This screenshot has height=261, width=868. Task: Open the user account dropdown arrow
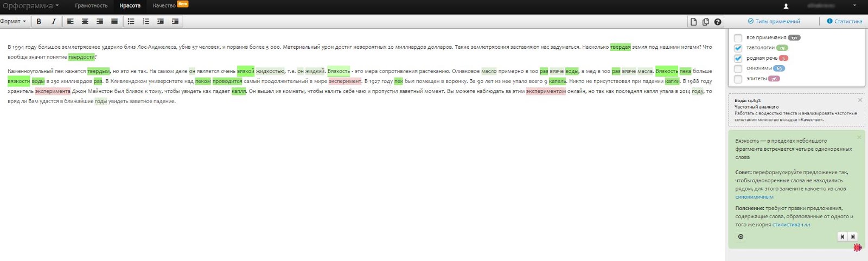click(854, 6)
